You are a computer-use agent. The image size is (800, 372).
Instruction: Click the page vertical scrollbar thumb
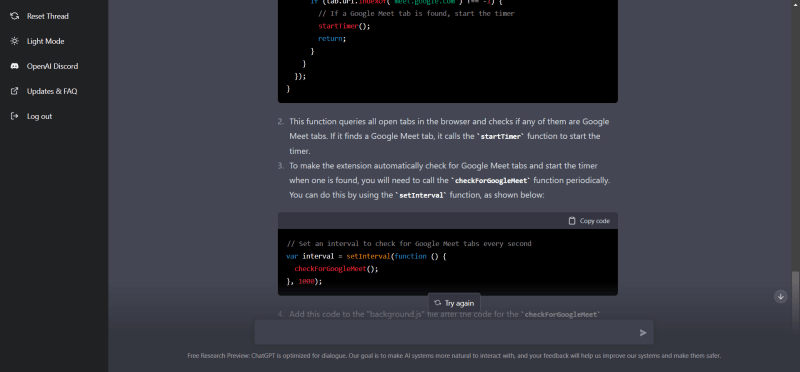795,300
